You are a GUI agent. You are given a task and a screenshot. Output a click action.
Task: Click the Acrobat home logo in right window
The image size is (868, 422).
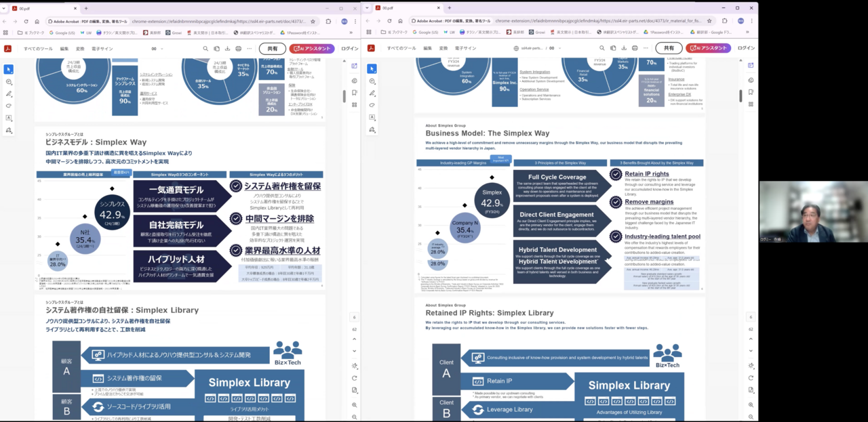[x=372, y=49]
